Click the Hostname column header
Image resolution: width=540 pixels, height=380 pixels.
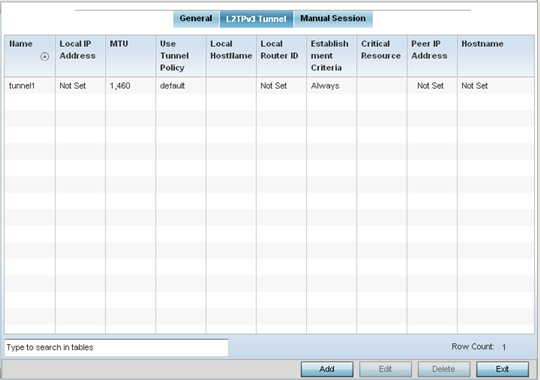(x=496, y=56)
